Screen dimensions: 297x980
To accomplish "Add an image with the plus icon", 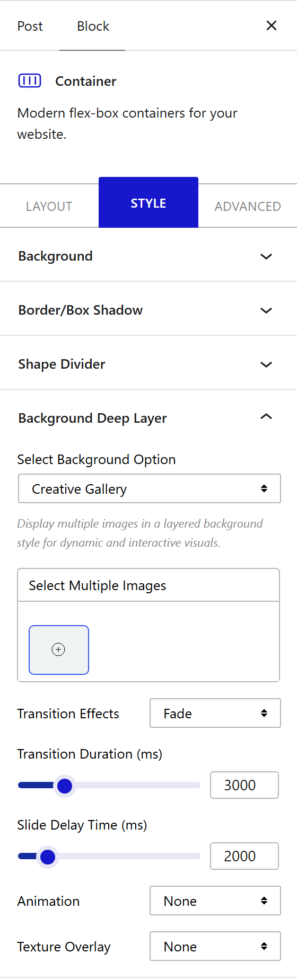I will pos(59,649).
